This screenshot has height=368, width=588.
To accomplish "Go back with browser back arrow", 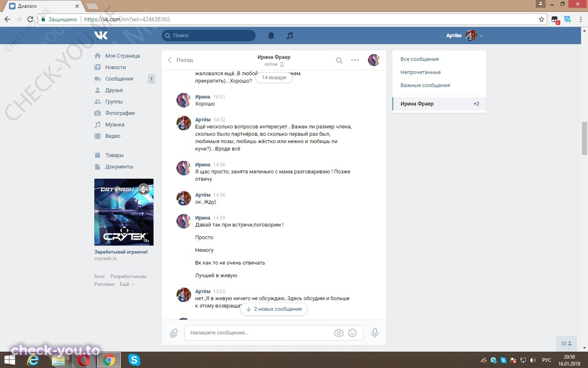I will click(7, 19).
